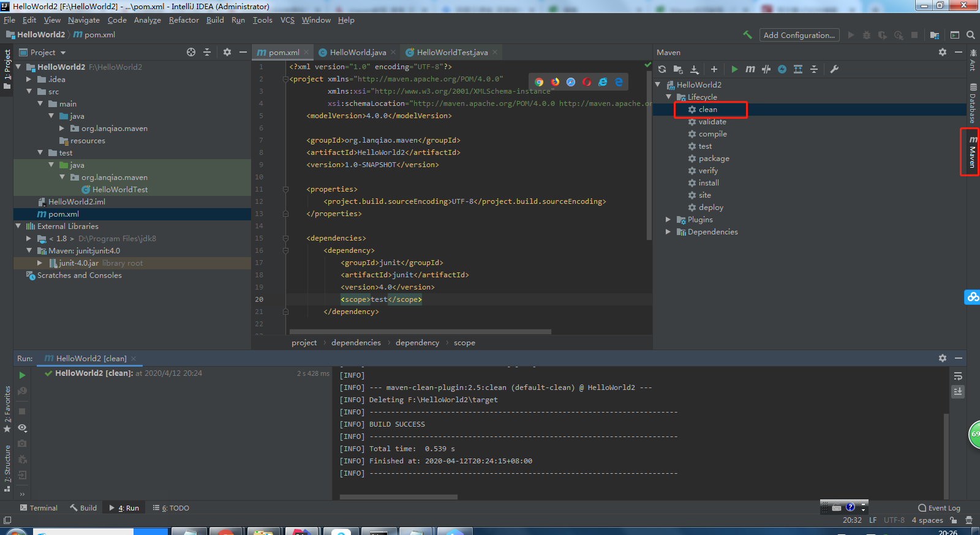The width and height of the screenshot is (980, 535).
Task: Collapse the test folder in Project tree
Action: (40, 152)
